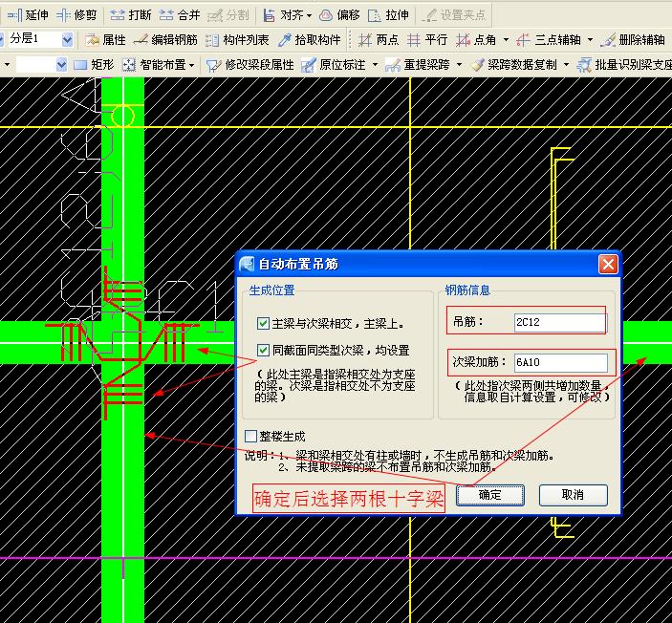
Task: Click the 拉伸 (Stretch) tool
Action: point(387,15)
